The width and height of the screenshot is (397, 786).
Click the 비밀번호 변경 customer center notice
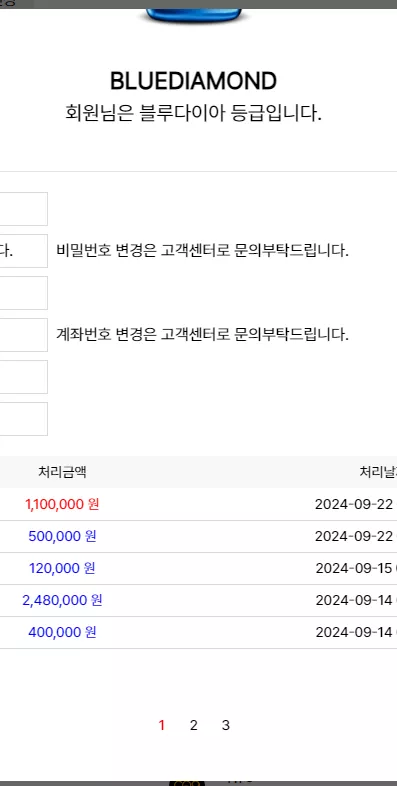(x=203, y=250)
